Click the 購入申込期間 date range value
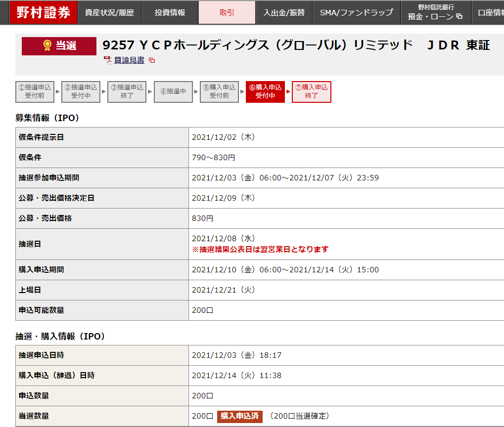This screenshot has width=504, height=427. [285, 269]
